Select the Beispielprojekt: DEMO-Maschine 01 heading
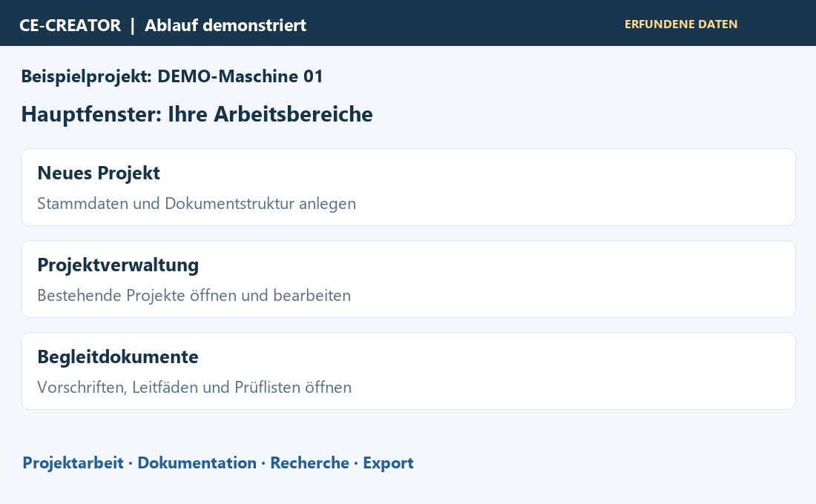 point(172,76)
